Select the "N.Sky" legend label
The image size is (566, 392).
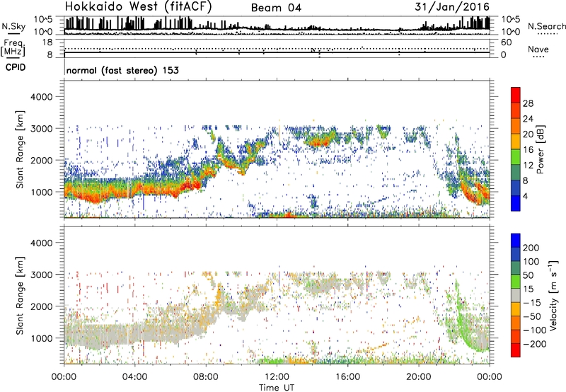tap(13, 26)
